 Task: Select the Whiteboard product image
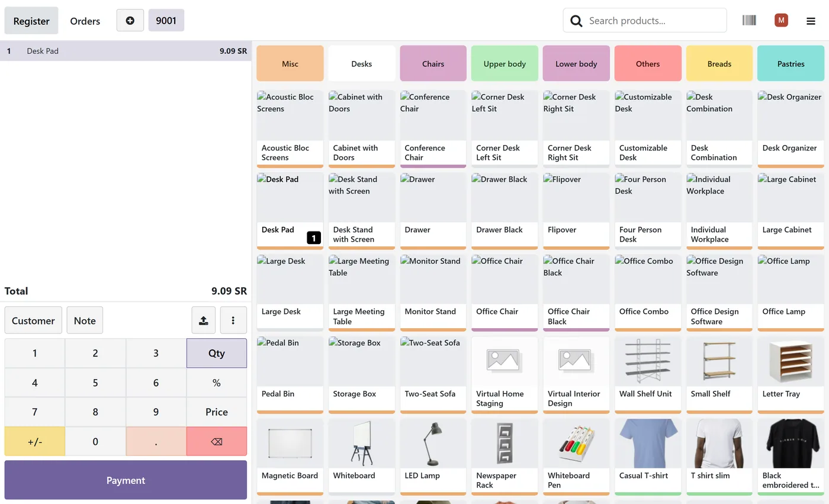point(362,444)
